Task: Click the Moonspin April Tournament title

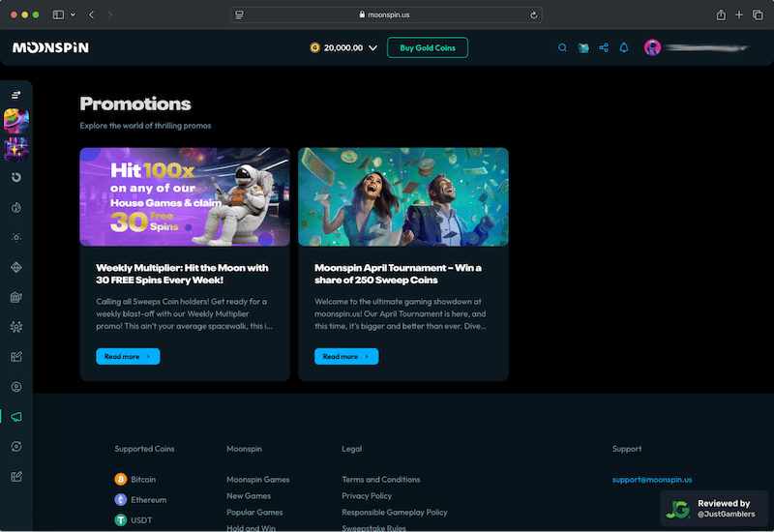Action: [x=398, y=274]
